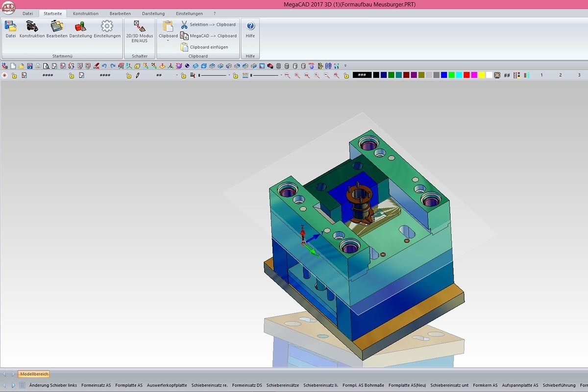Click the ## icon after color swatches
The height and width of the screenshot is (392, 588).
[507, 75]
